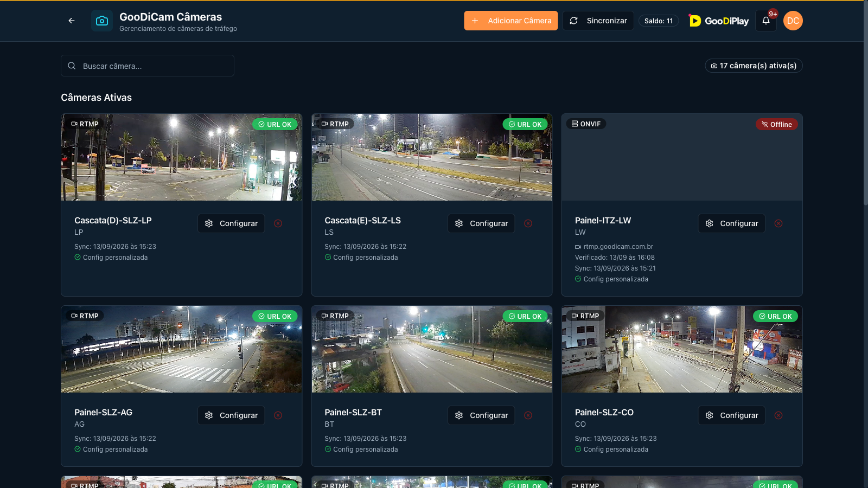Click the Saldo: 11 balance pill
The height and width of the screenshot is (488, 868).
click(x=659, y=21)
